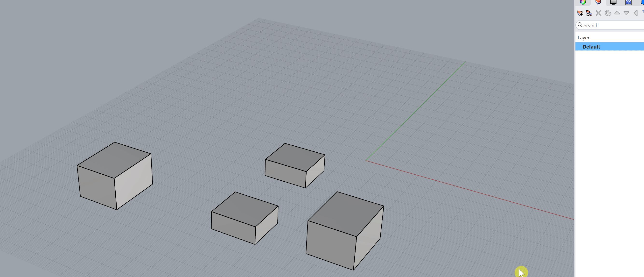Open the Display monitor panel tab
644x277 pixels.
pos(613,2)
